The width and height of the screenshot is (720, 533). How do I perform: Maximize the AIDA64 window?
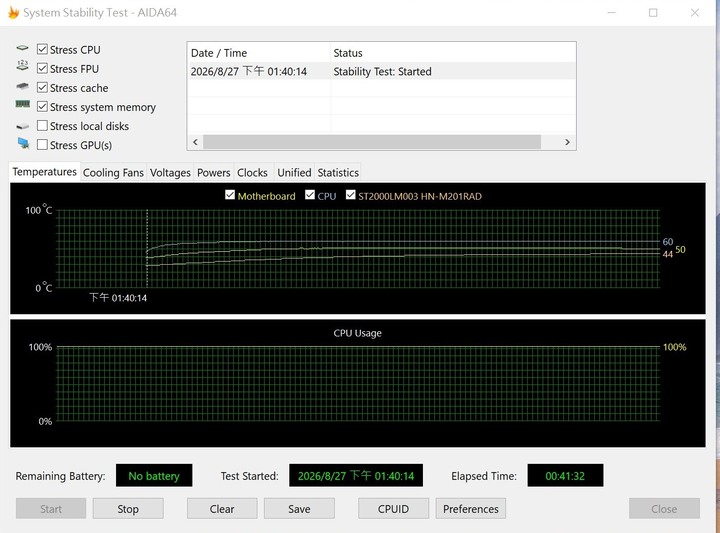click(x=653, y=13)
